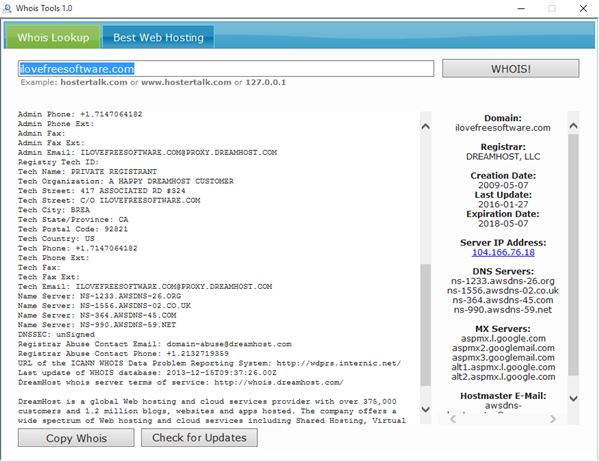
Task: Click the left arrow of summary horizontal scrollbar
Action: point(453,419)
